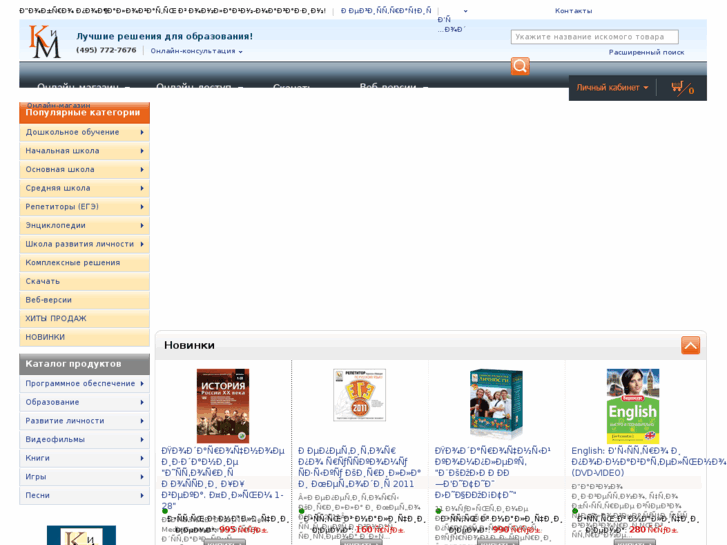This screenshot has height=545, width=727.
Task: Open the English (DVD-VIDEO) product link
Action: [649, 462]
